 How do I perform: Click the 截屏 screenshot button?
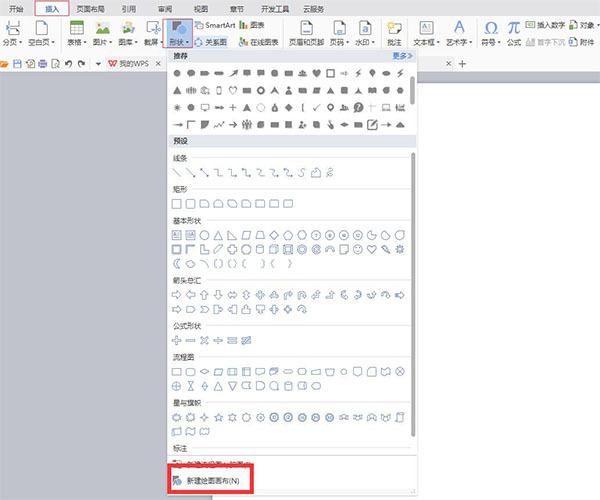tap(153, 33)
